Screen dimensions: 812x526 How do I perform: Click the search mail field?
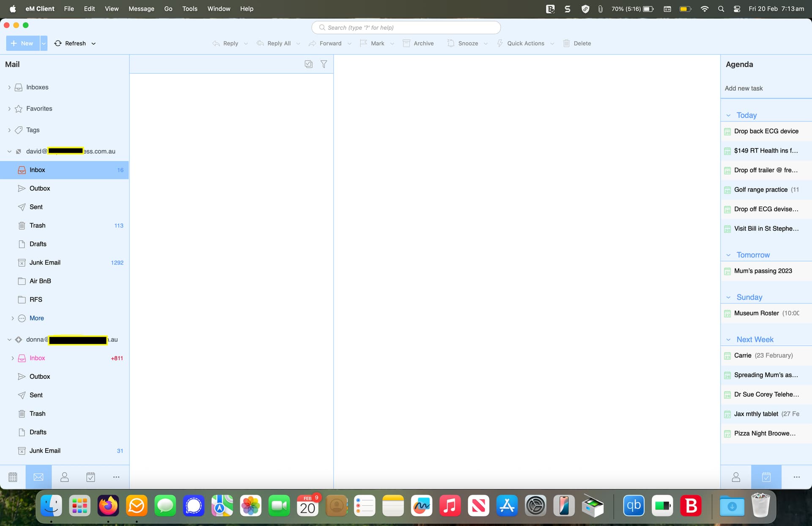406,28
